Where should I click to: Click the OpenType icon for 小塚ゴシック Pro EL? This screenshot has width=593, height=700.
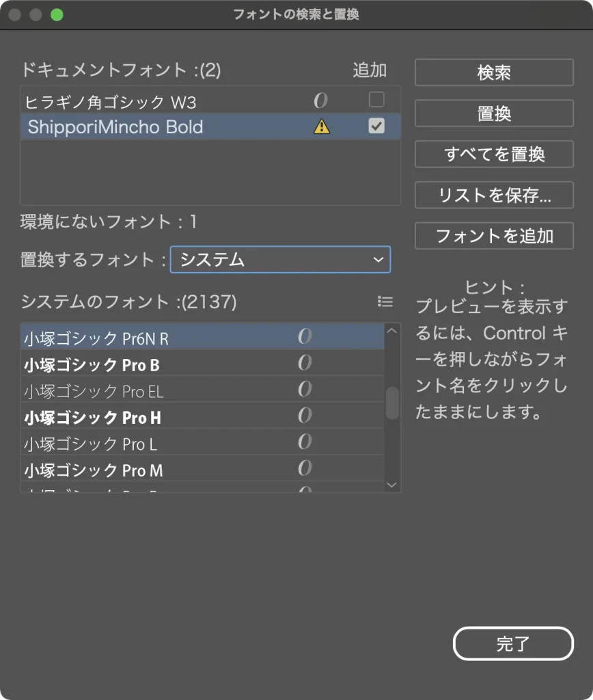click(305, 389)
